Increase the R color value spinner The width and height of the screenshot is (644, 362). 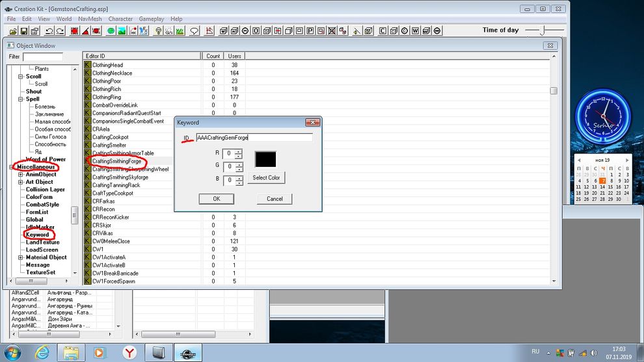[239, 151]
